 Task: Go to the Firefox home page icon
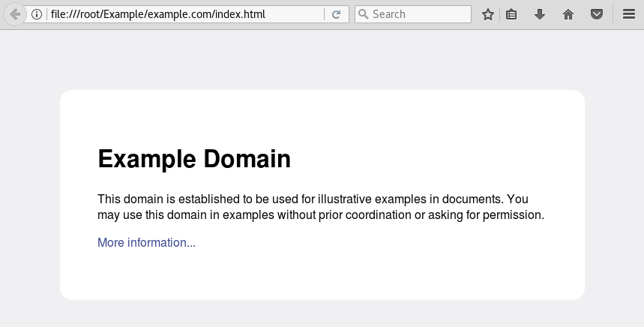pos(568,15)
